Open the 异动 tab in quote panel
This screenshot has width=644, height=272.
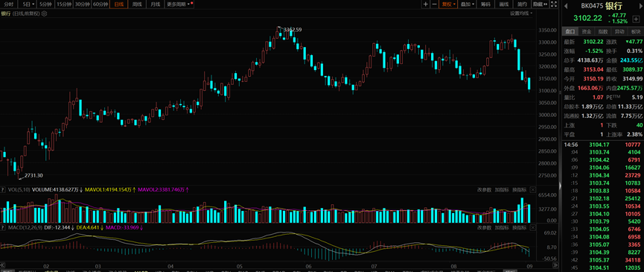619,31
